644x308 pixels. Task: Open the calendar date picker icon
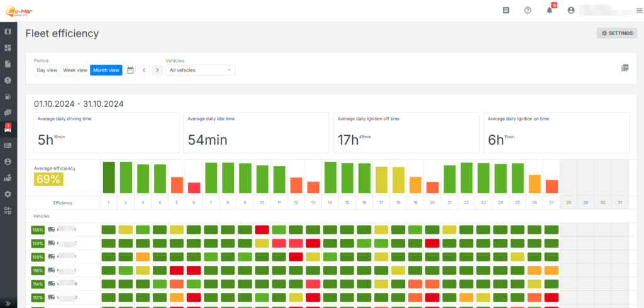131,70
